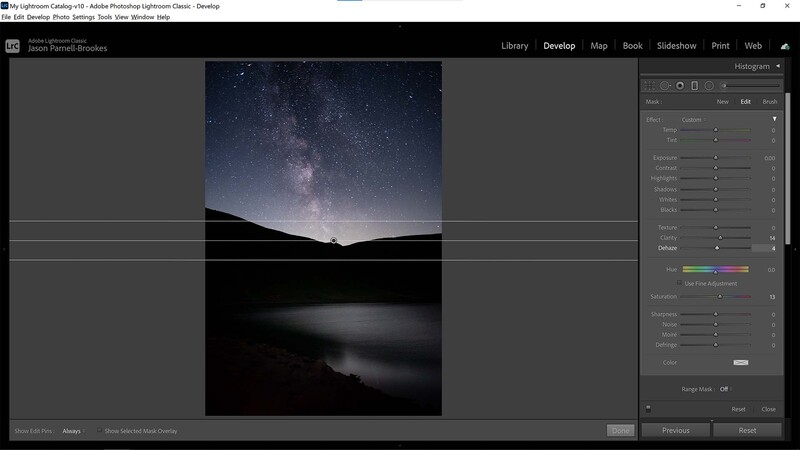Select the Adjustment Brush slider tool
Viewport: 800px width, 450px height.
coord(751,86)
